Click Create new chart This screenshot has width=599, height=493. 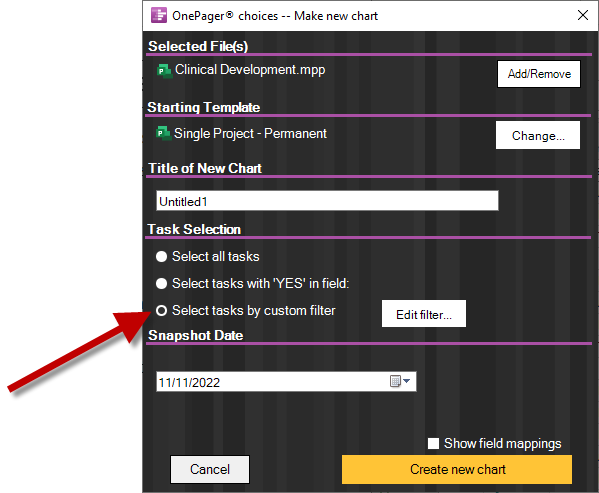click(457, 469)
